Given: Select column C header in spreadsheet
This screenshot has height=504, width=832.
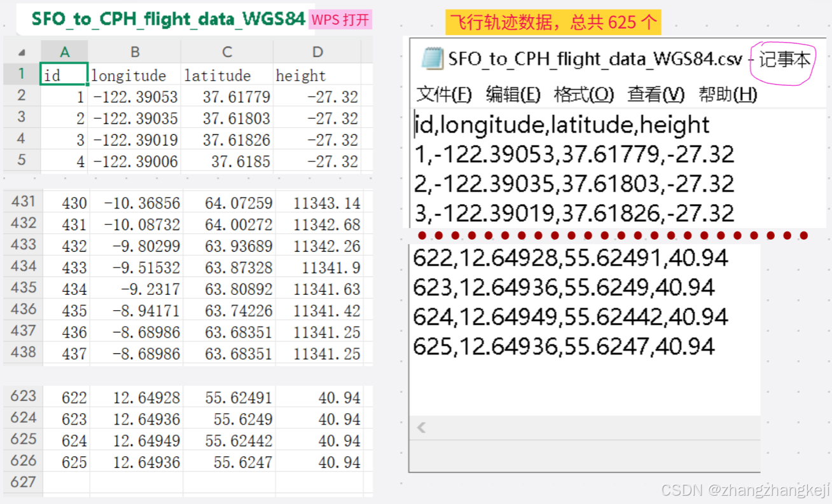Looking at the screenshot, I should (227, 52).
